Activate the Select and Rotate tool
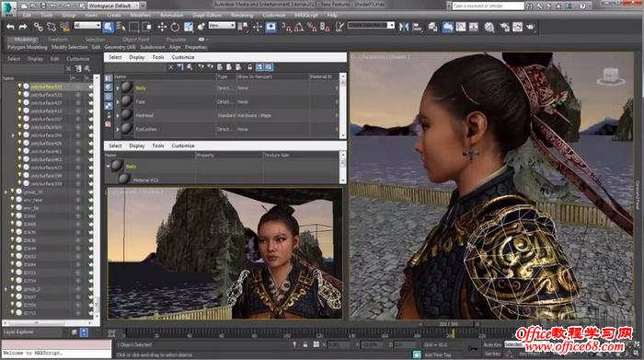The image size is (644, 360). (175, 27)
